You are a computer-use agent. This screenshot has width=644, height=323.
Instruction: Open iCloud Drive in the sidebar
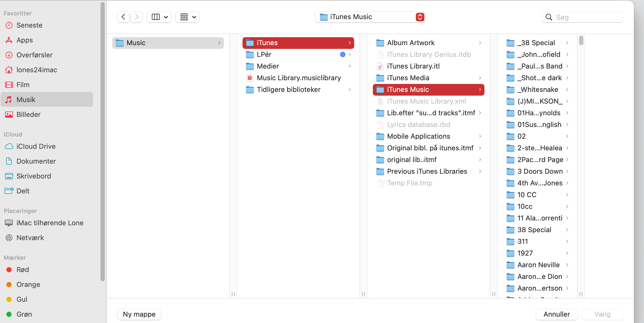coord(47,146)
